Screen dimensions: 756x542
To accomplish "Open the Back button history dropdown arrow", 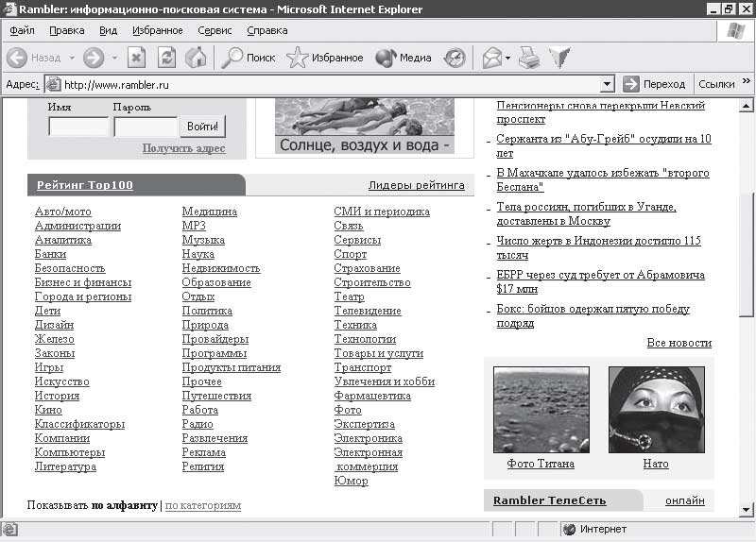I will [x=72, y=58].
